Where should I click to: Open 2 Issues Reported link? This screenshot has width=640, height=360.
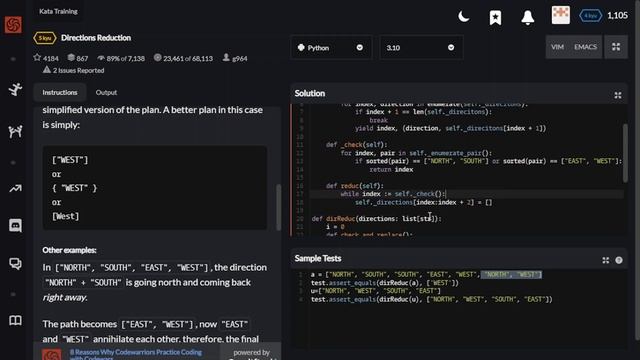pos(73,70)
